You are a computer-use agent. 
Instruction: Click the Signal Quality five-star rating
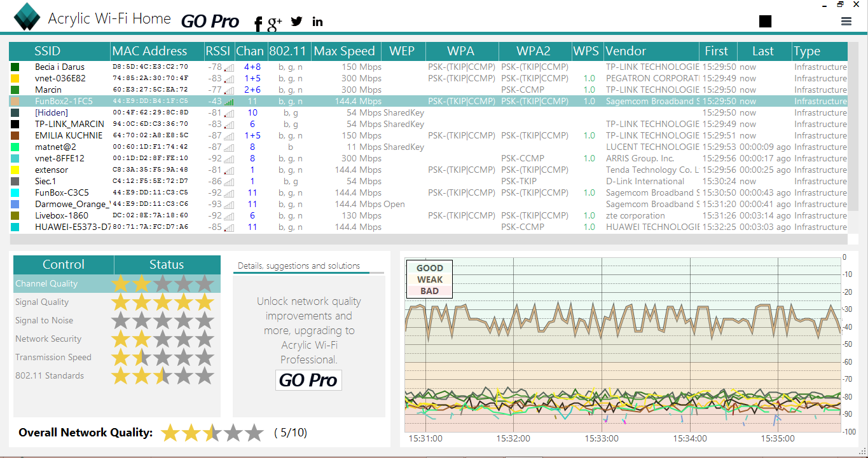point(163,302)
